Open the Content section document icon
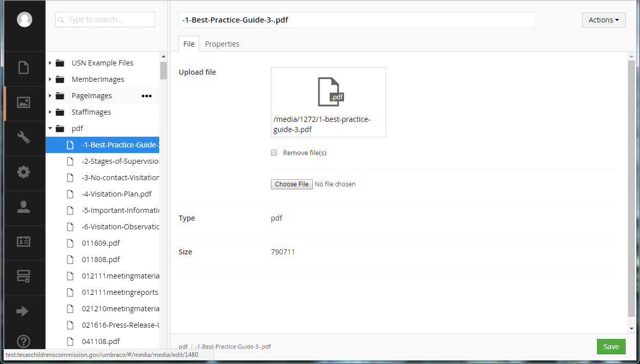The width and height of the screenshot is (640, 364). pos(24,68)
